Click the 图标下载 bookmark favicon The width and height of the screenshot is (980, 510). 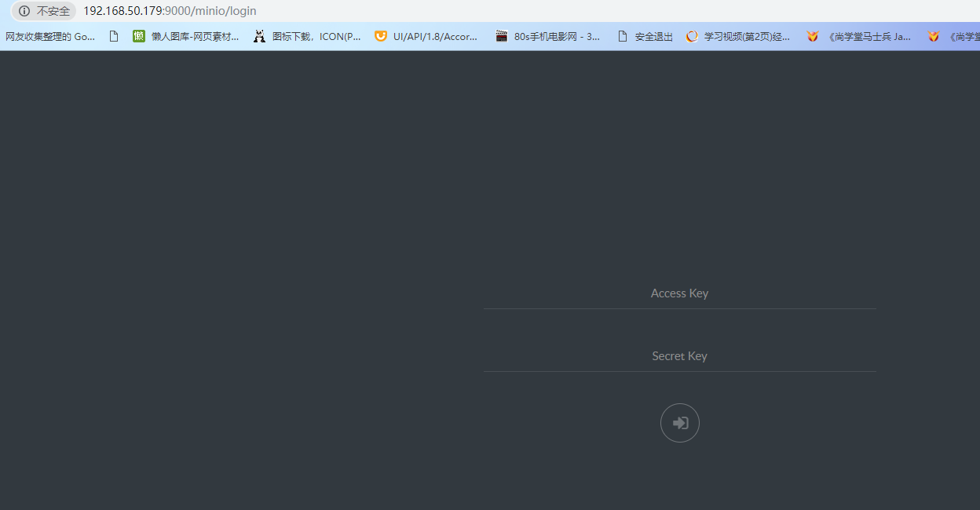coord(259,36)
